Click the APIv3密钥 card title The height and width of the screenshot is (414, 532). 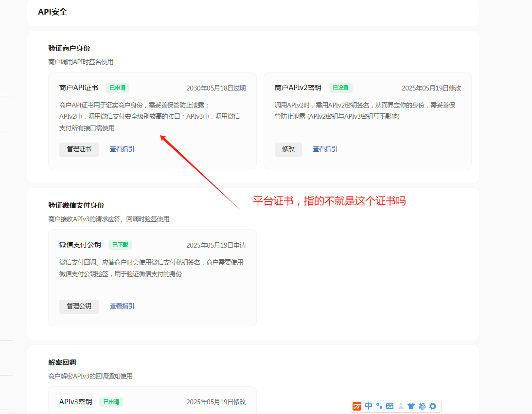coord(76,402)
